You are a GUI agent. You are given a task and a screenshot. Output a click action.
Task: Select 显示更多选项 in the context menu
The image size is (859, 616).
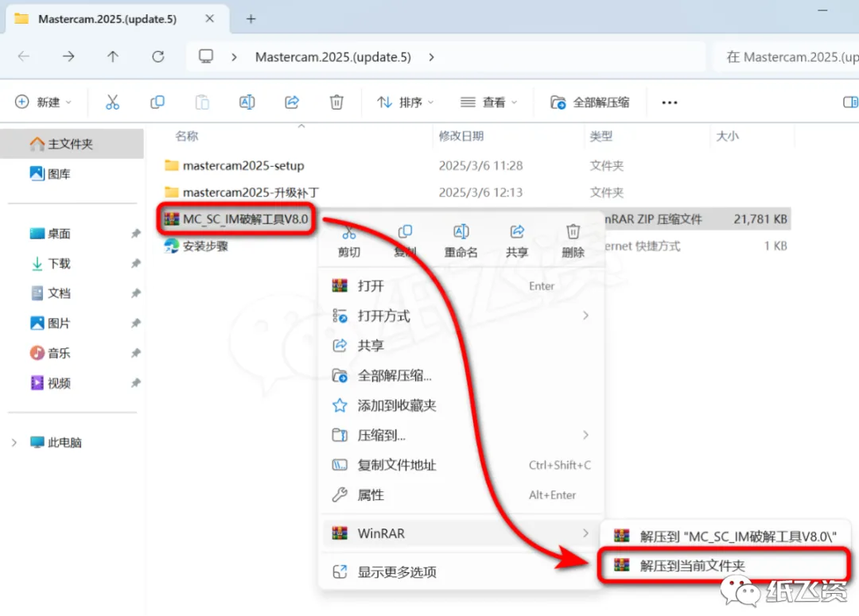461,571
